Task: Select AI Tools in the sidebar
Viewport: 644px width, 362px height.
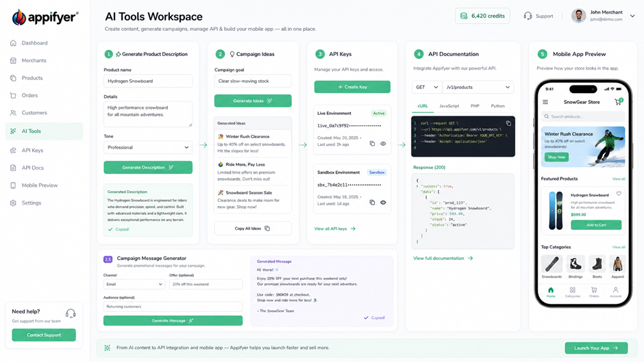Action: pos(44,131)
